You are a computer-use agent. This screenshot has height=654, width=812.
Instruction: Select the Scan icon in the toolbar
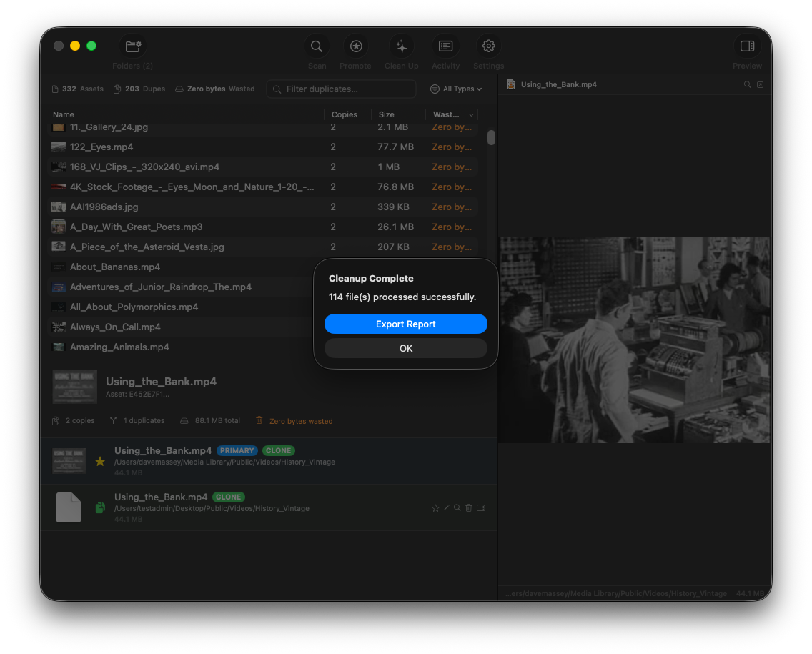coord(317,46)
